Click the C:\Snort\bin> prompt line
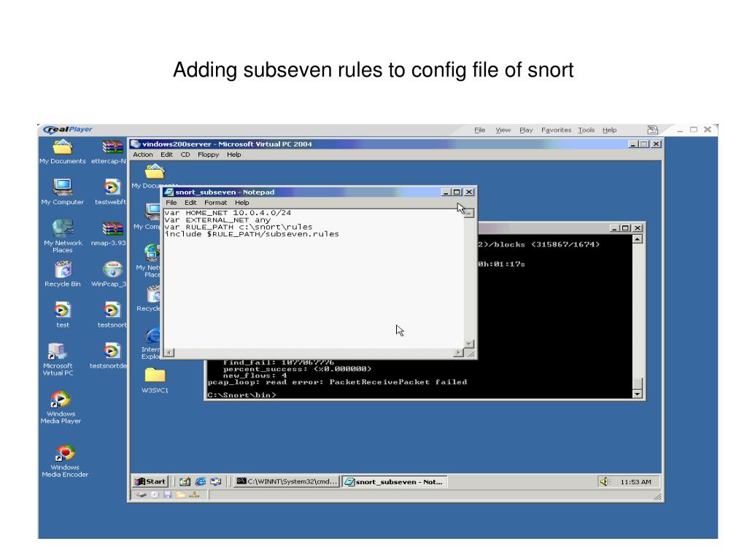 [x=241, y=394]
